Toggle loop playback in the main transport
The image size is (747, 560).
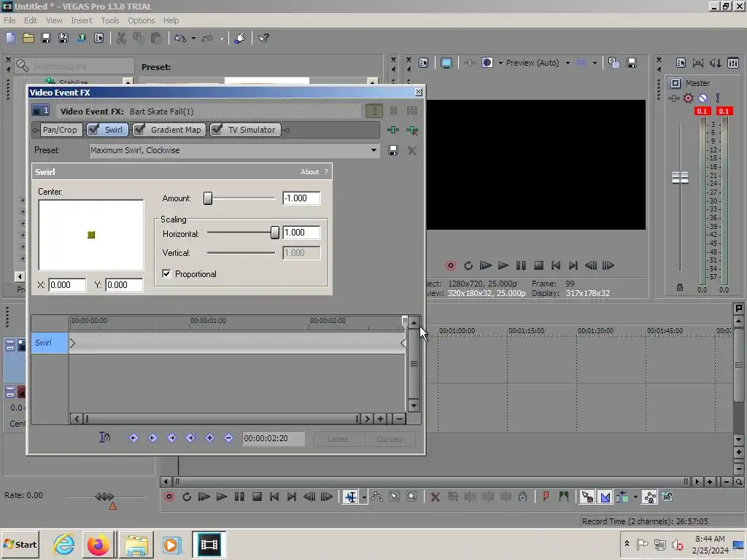pos(187,497)
